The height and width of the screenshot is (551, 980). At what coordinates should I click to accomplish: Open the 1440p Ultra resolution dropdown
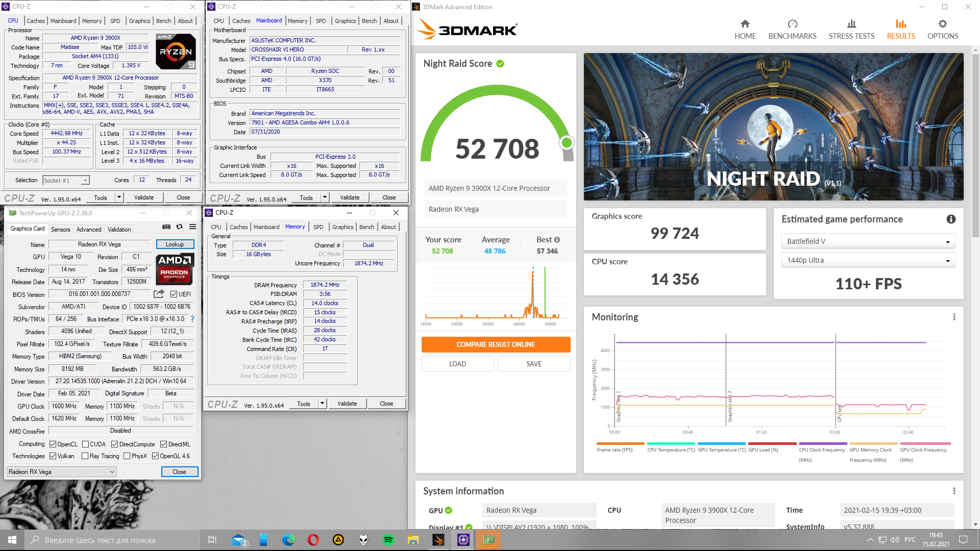coord(868,260)
